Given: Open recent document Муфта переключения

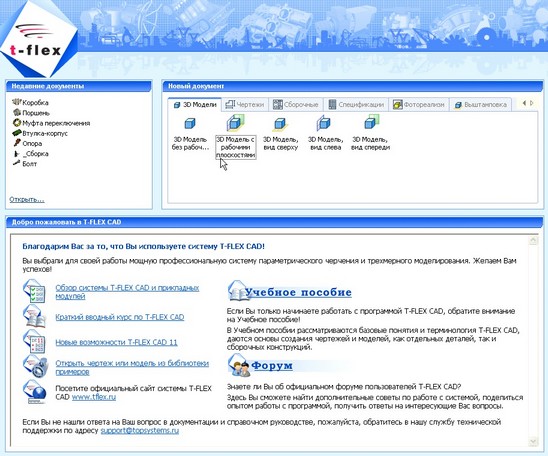Looking at the screenshot, I should click(51, 123).
